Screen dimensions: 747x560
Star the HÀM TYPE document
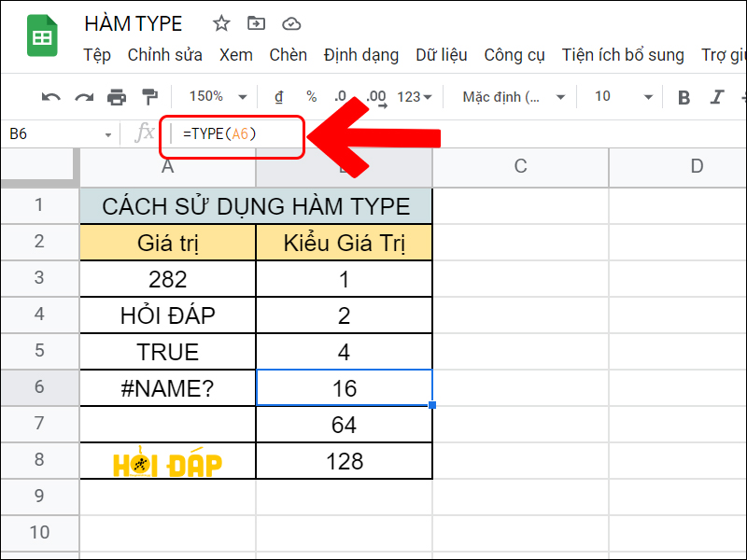[221, 23]
